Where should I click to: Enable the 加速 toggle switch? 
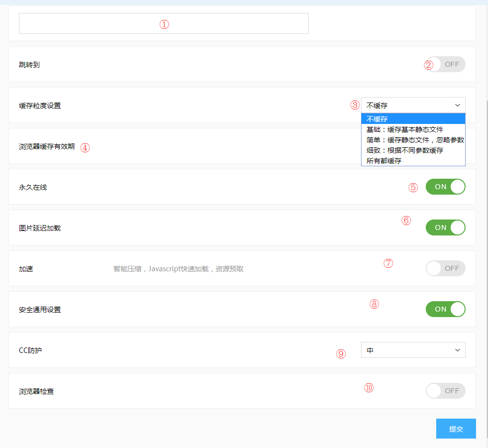click(x=445, y=268)
